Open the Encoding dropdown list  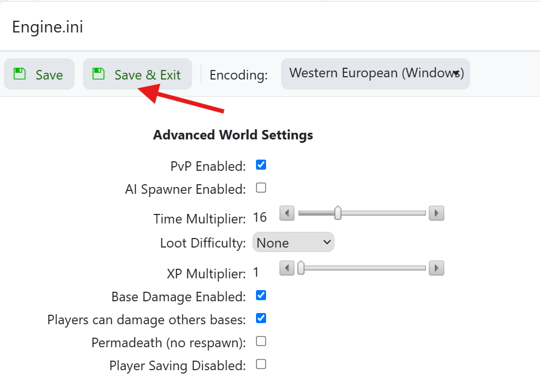coord(375,73)
